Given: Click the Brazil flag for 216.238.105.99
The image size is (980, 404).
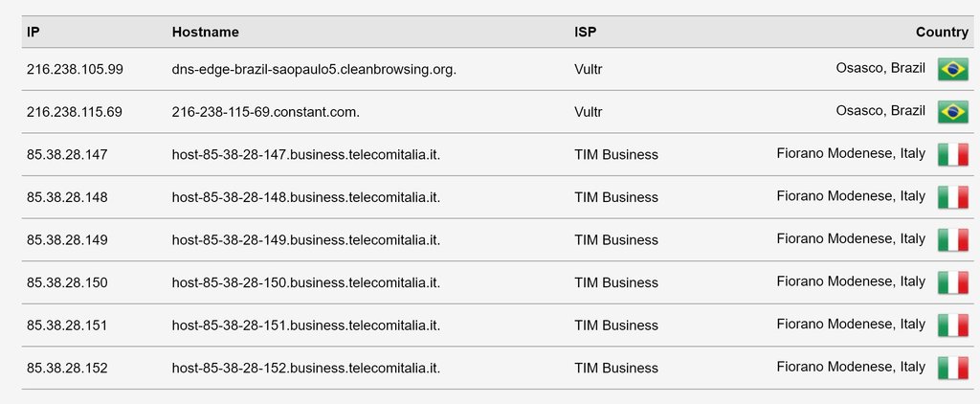Looking at the screenshot, I should [952, 69].
